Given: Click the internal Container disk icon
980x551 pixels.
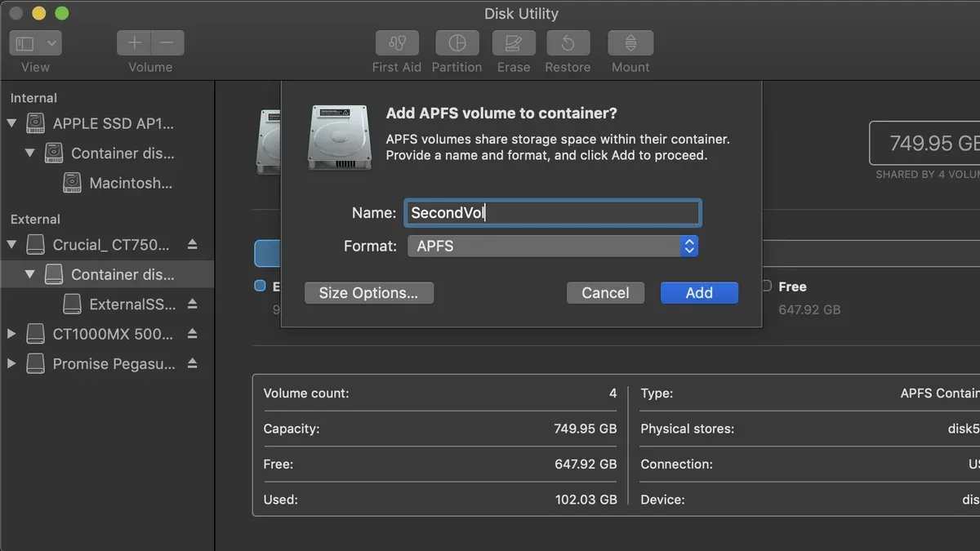Looking at the screenshot, I should click(x=53, y=153).
